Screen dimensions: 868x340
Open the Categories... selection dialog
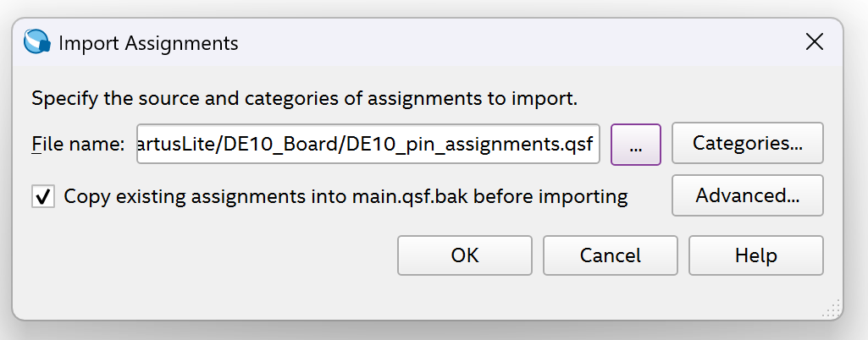pyautogui.click(x=747, y=143)
